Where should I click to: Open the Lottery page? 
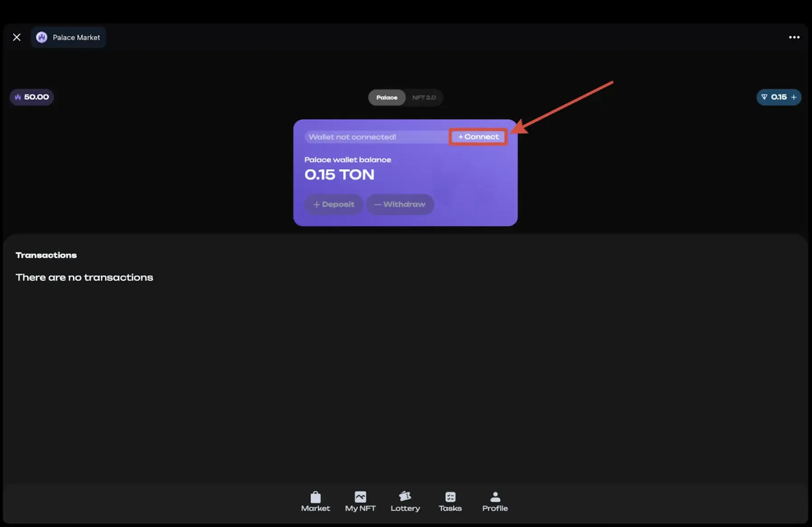tap(405, 502)
